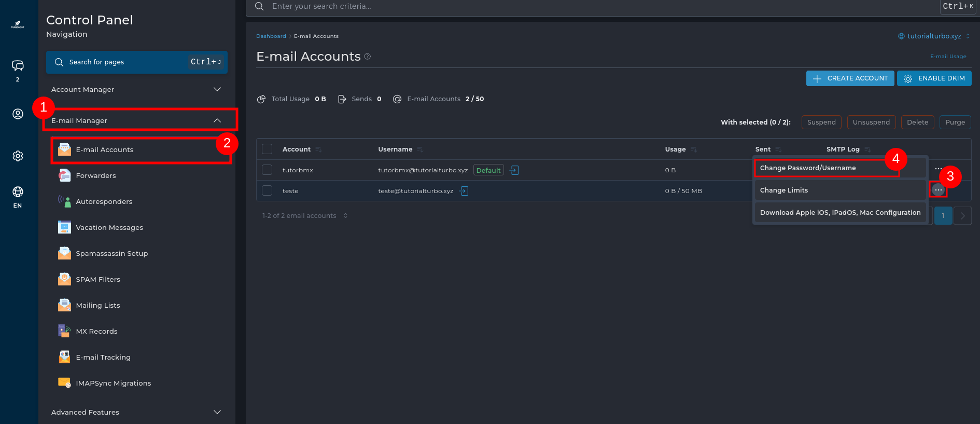The image size is (980, 424).
Task: Toggle the select-all checkbox in table header
Action: pos(267,149)
